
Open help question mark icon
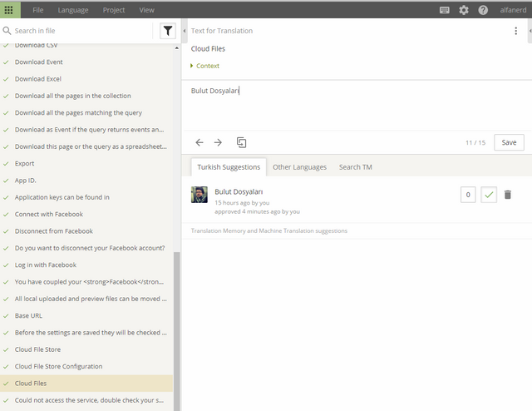[483, 10]
